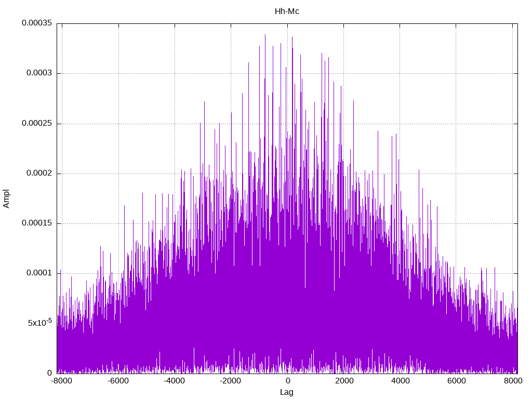Select the -2000 x-axis tick label

coord(230,381)
